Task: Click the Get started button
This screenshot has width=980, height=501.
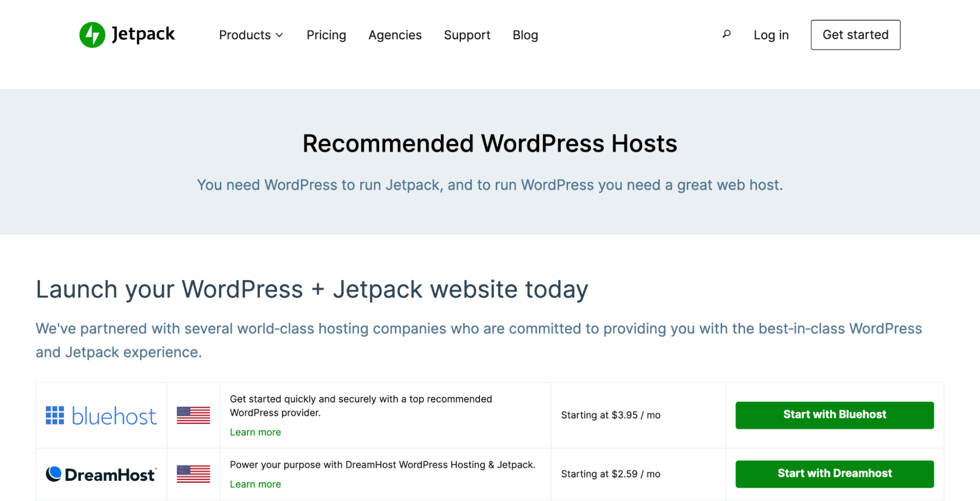Action: 855,34
